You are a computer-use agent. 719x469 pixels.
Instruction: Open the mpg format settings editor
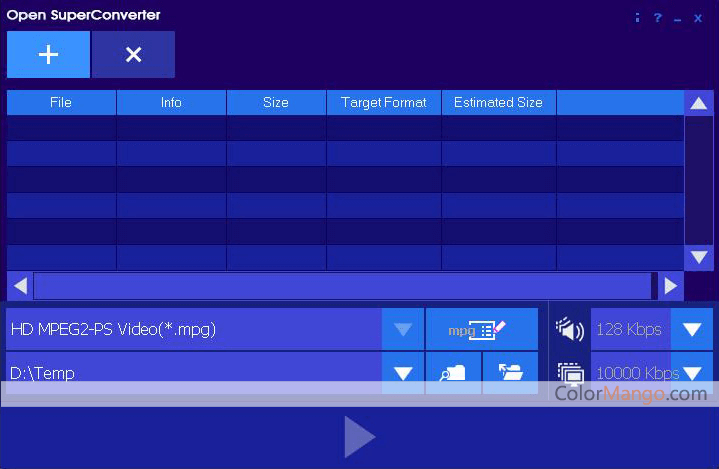[x=481, y=329]
